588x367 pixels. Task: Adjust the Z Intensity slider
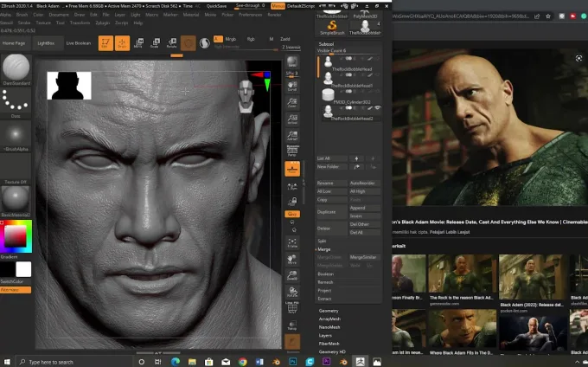tap(291, 48)
